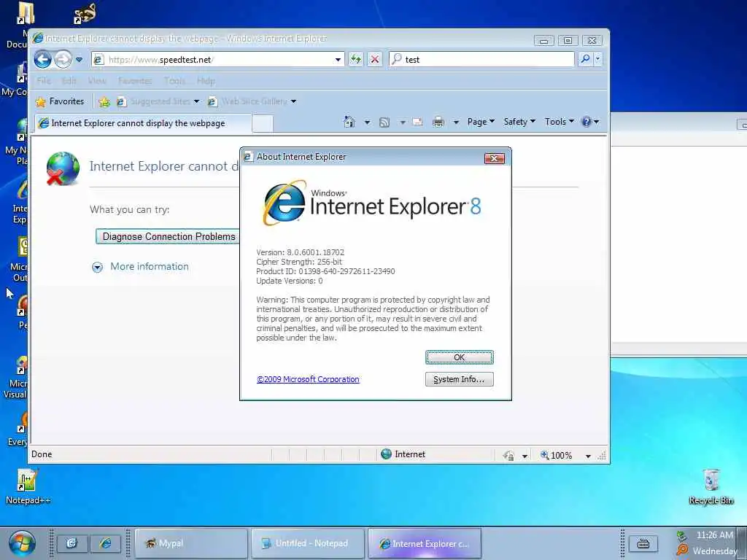
Task: Launch Internet Explorer from quick launch
Action: pos(105,543)
